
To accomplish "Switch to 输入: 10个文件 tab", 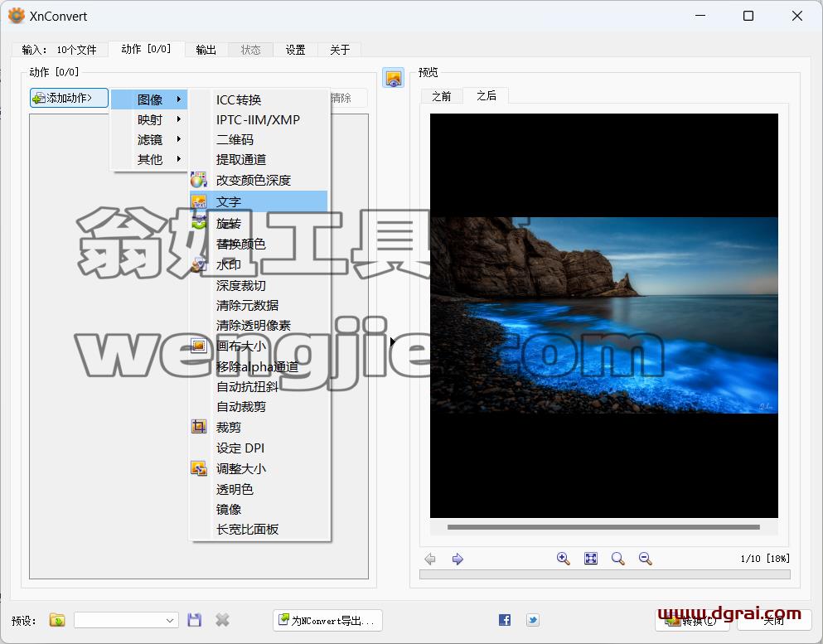I will [60, 50].
